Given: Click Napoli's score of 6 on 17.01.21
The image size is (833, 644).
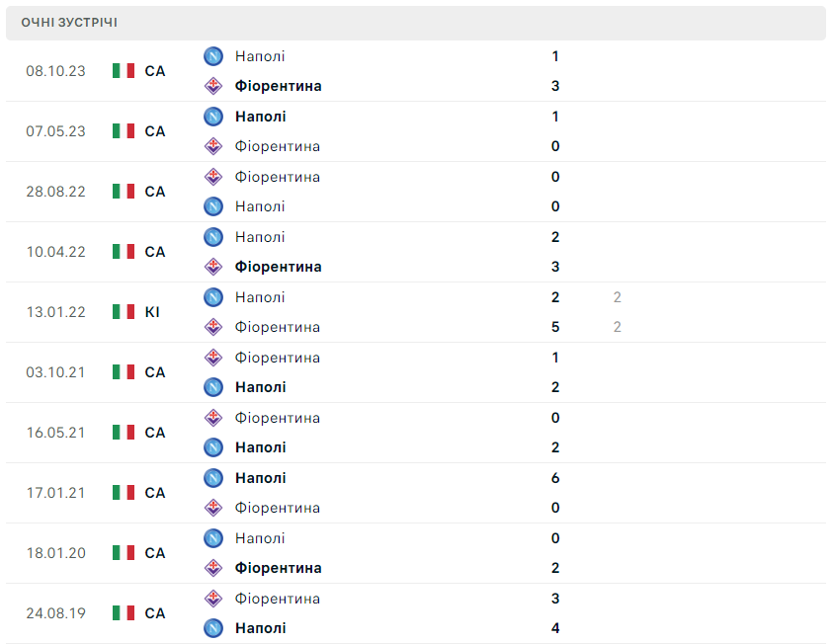Looking at the screenshot, I should point(555,478).
